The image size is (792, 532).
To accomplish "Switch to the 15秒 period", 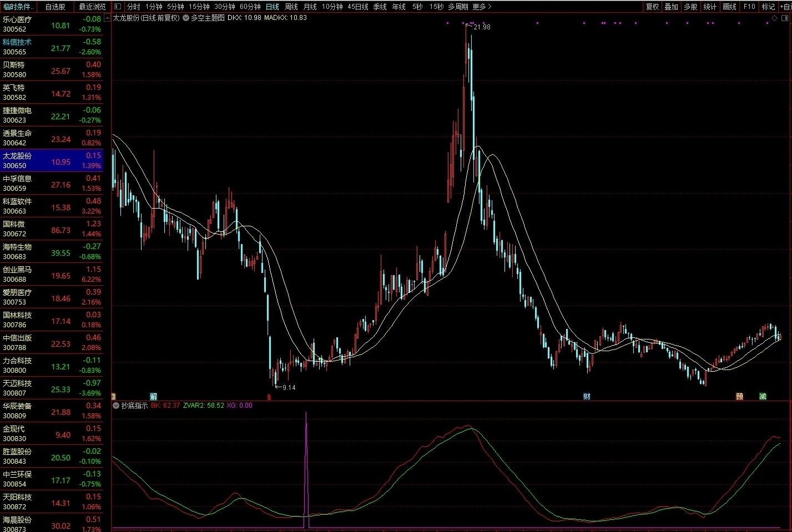I will pos(436,7).
